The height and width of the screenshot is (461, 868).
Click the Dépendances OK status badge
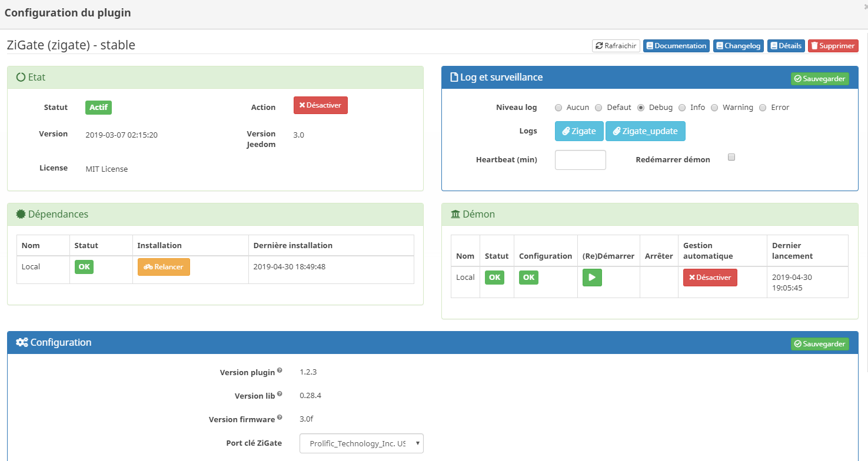coord(84,266)
